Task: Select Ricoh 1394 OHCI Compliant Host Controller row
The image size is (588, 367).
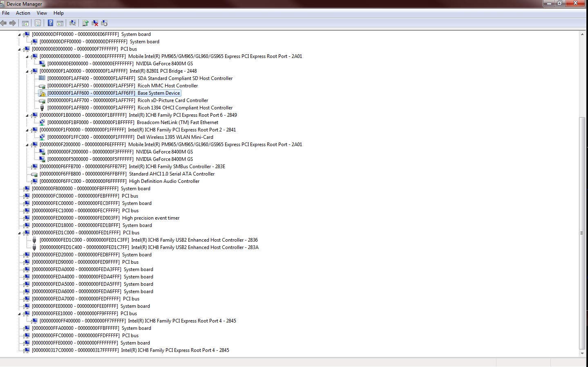Action: click(x=140, y=108)
